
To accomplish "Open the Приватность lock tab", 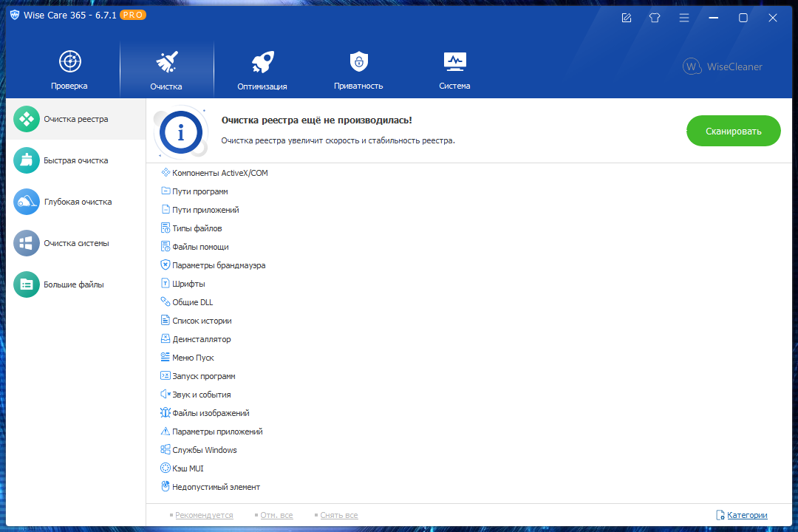I will point(358,71).
